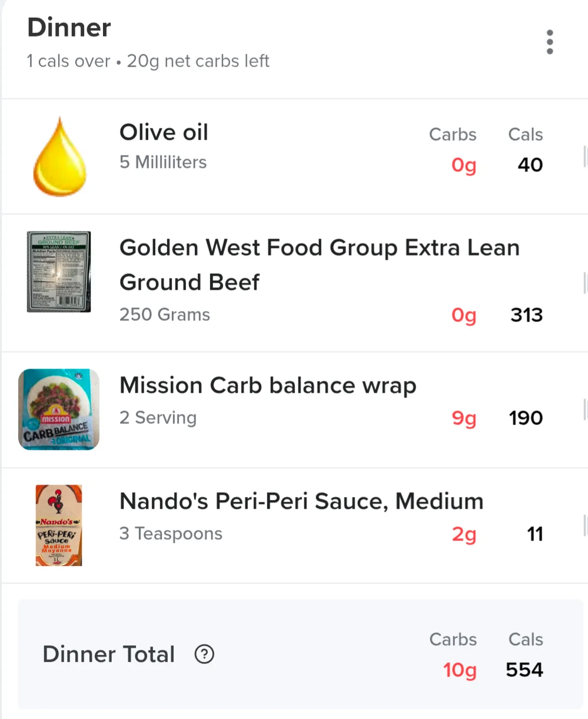Click the 5 Milliliters serving size
This screenshot has width=588, height=719.
coord(163,163)
